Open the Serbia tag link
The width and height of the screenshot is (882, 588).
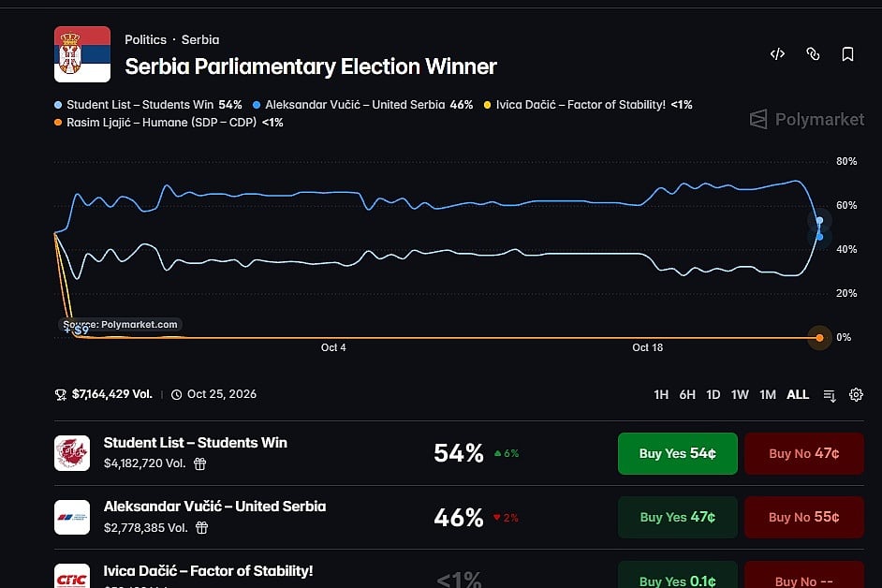coord(200,40)
